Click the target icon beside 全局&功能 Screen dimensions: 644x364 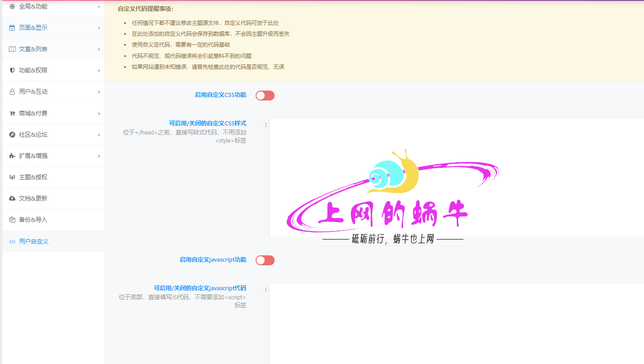[12, 6]
